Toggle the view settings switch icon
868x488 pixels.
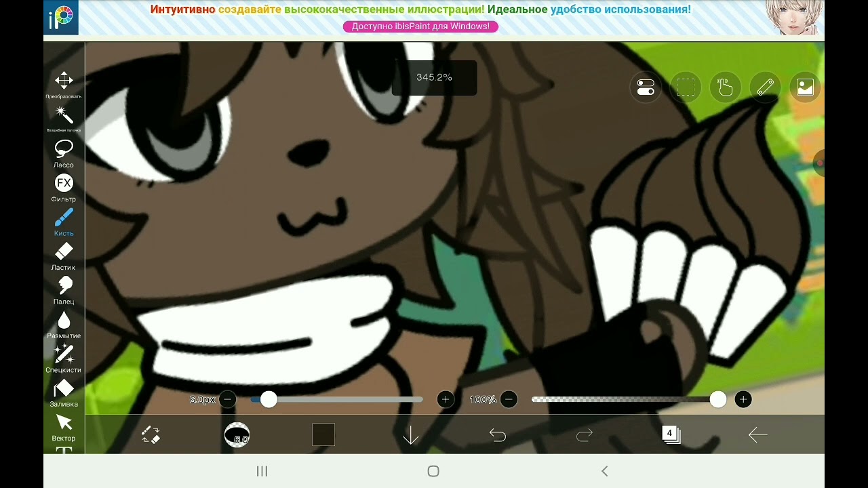[646, 87]
